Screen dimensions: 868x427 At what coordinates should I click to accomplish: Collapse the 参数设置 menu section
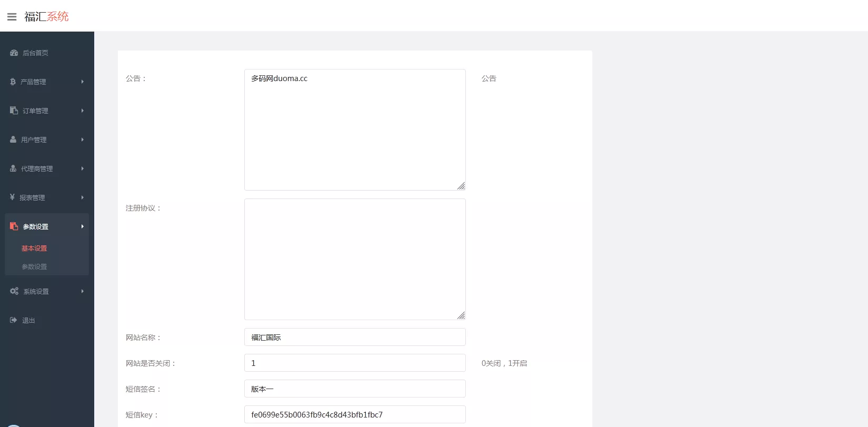point(47,226)
